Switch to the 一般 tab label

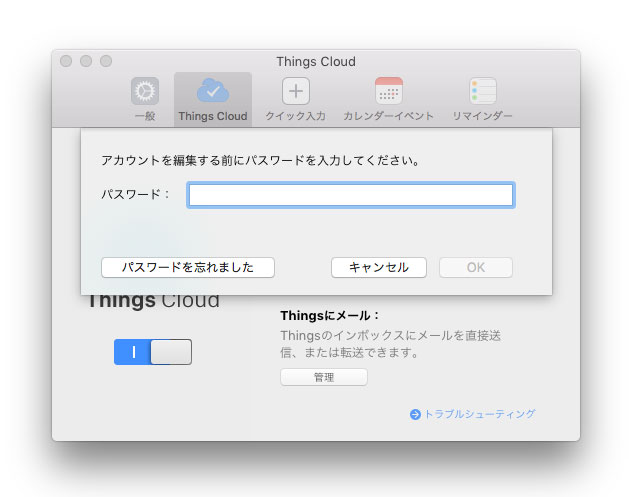tap(145, 116)
